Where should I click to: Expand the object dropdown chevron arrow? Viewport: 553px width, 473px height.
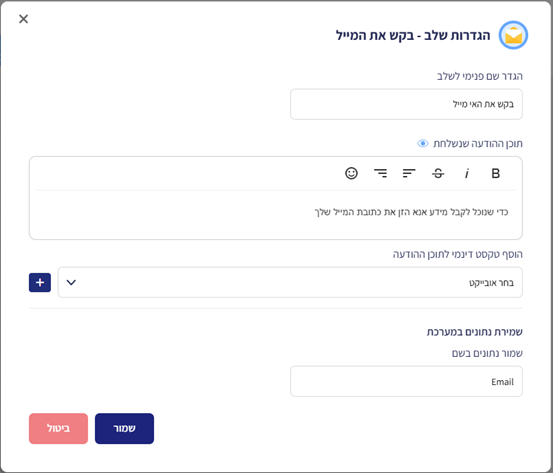pyautogui.click(x=71, y=282)
